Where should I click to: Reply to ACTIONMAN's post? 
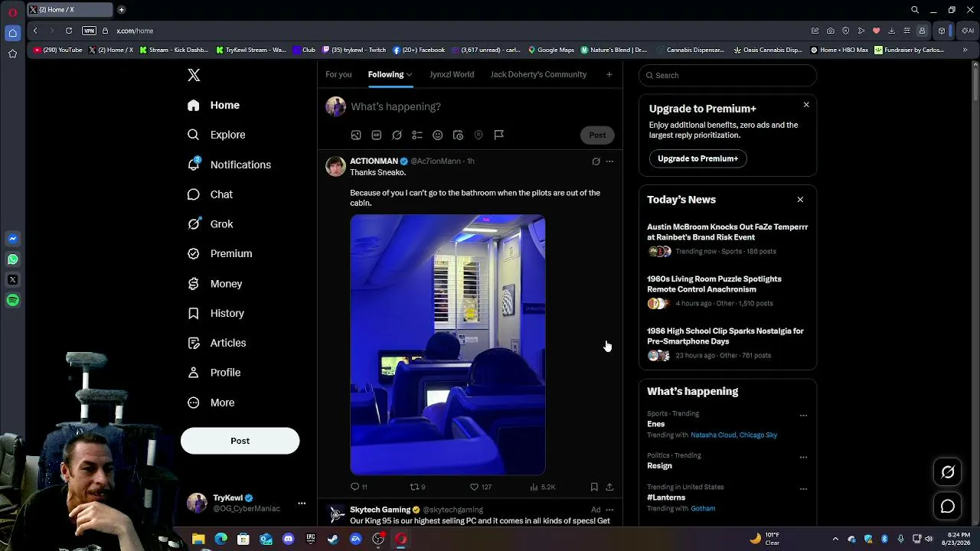coord(358,487)
